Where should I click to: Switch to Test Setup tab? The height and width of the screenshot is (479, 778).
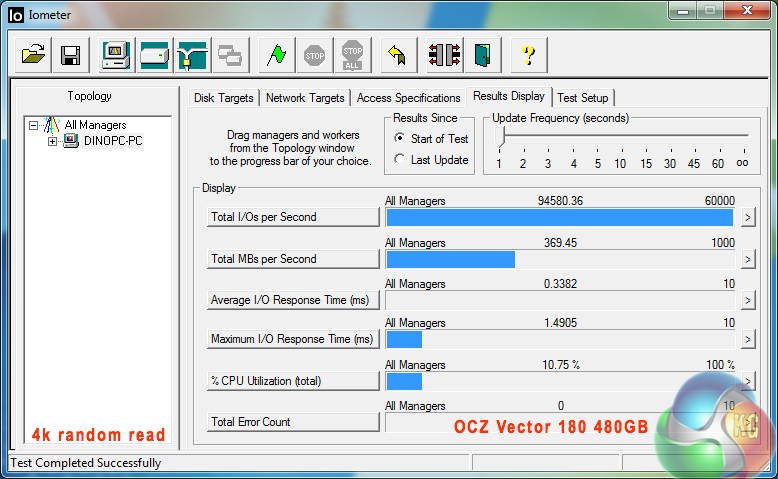(583, 98)
